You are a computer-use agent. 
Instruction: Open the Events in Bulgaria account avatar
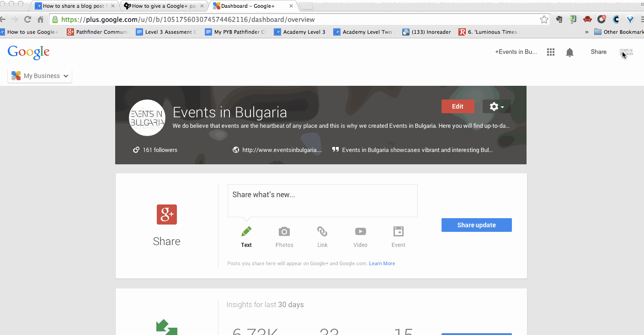click(626, 52)
